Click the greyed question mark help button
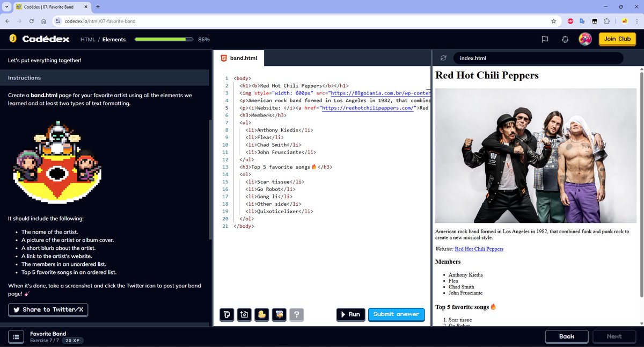 coord(296,315)
